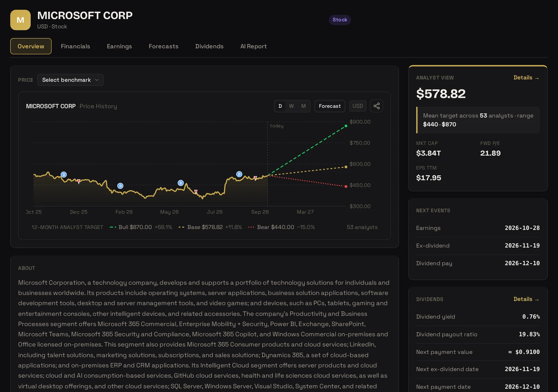Open the Forecasts tab

pyautogui.click(x=164, y=46)
